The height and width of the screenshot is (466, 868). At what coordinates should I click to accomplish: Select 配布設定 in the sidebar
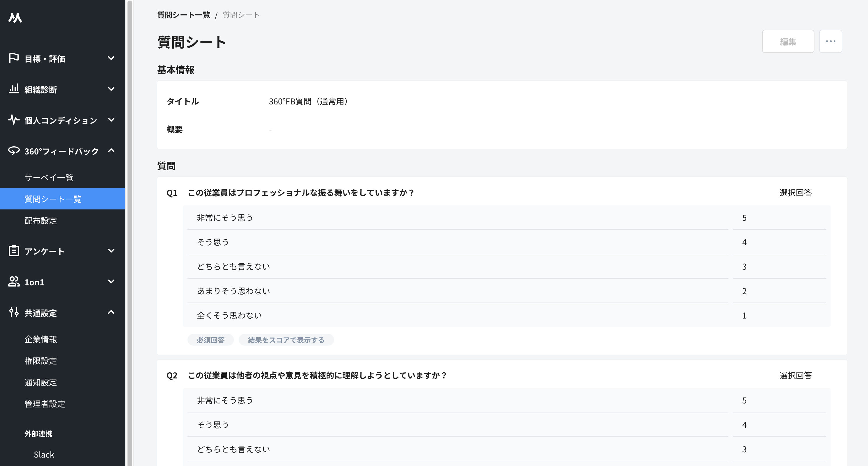coord(40,220)
